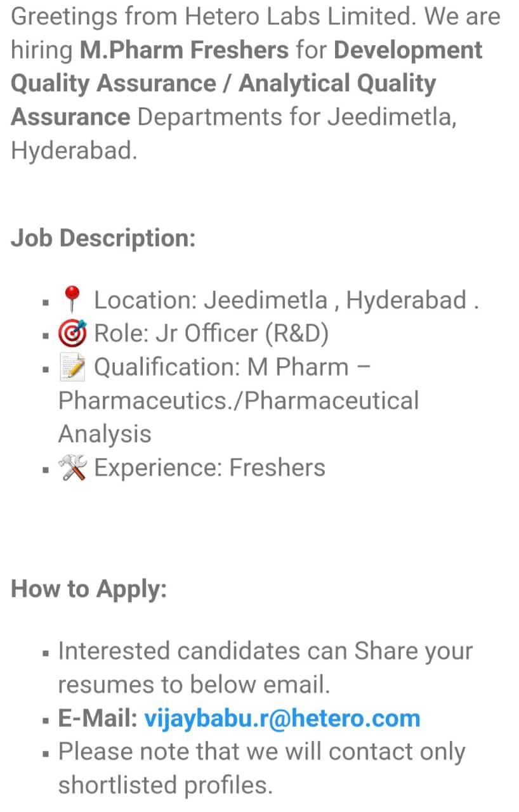Click the Experience: Freshers text
Viewport: 519px width, 812px height.
pos(209,468)
